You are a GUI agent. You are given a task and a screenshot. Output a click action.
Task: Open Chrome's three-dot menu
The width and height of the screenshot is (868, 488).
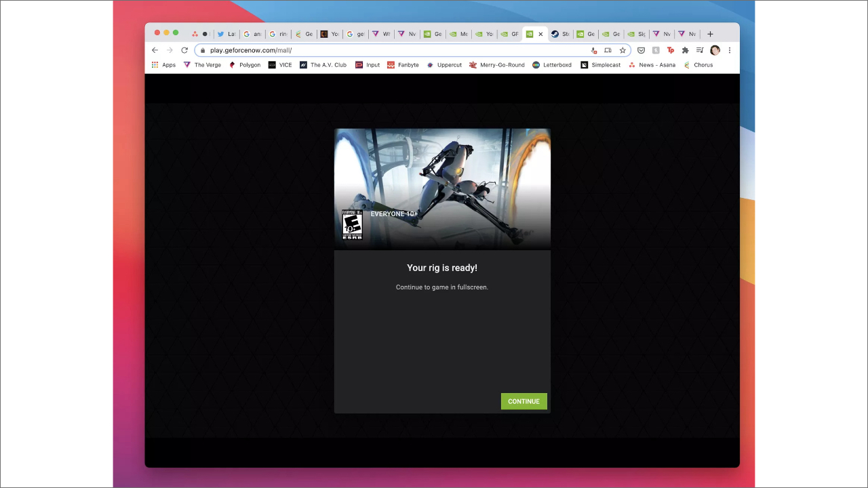pyautogui.click(x=730, y=50)
